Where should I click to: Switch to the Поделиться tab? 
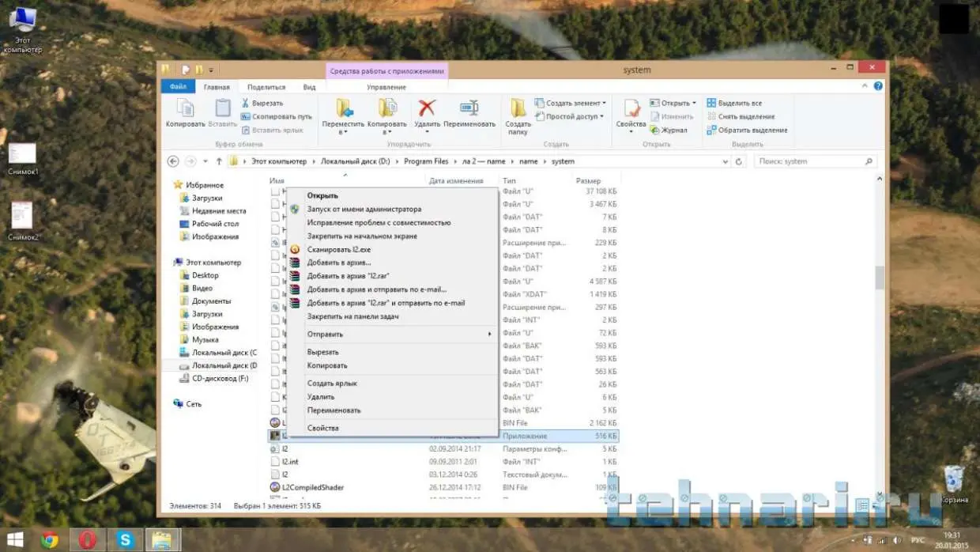tap(266, 87)
